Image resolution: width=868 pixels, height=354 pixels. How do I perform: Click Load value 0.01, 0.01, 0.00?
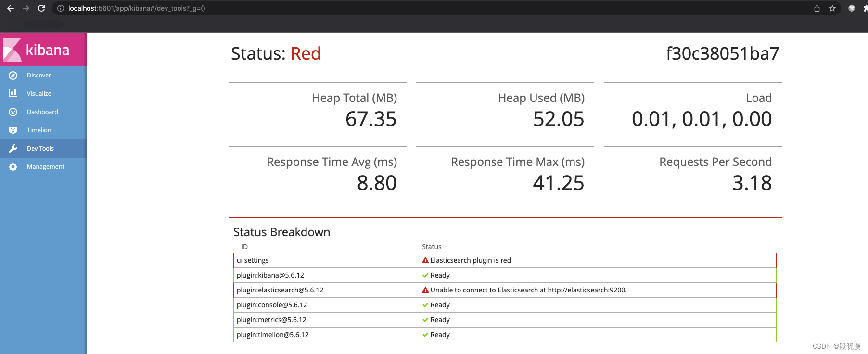[702, 119]
